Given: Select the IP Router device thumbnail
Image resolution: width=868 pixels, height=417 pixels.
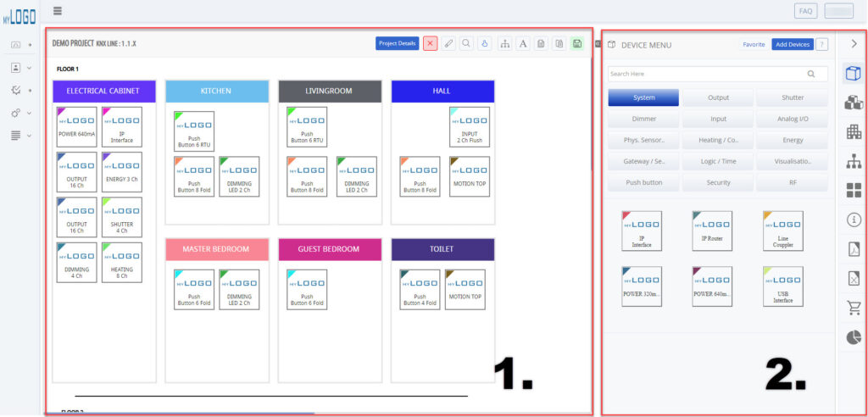Looking at the screenshot, I should [x=712, y=231].
